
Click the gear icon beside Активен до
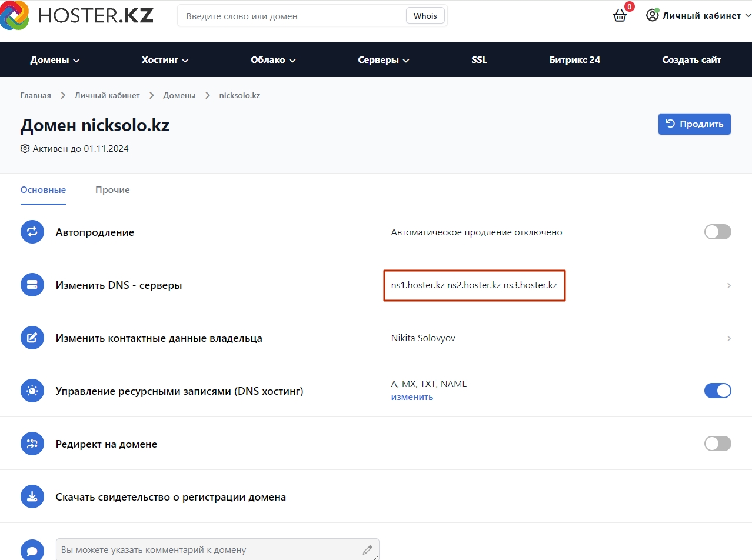coord(25,148)
